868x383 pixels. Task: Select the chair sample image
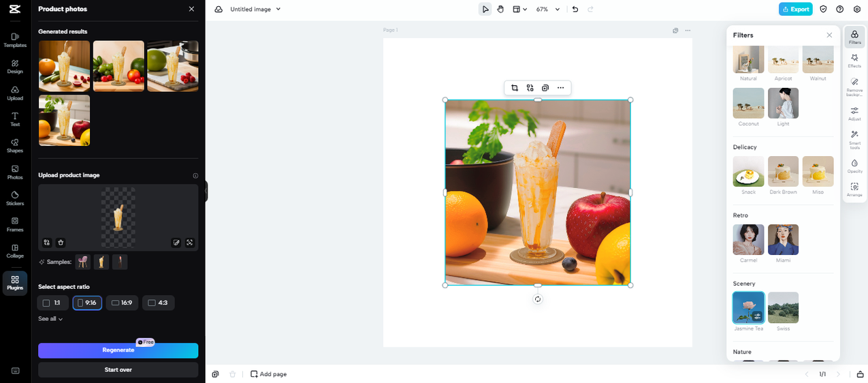(x=83, y=262)
